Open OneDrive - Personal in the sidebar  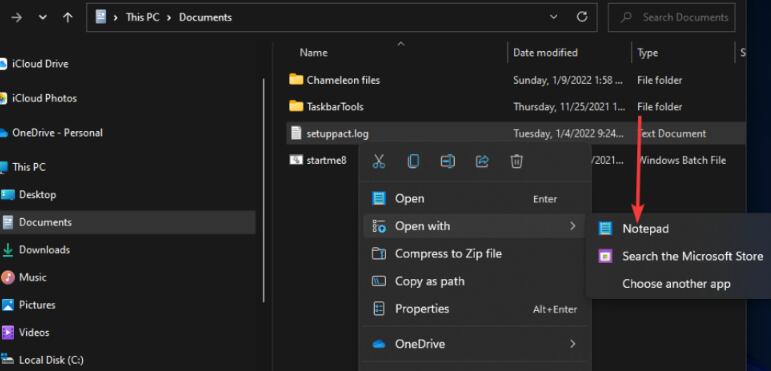point(57,133)
